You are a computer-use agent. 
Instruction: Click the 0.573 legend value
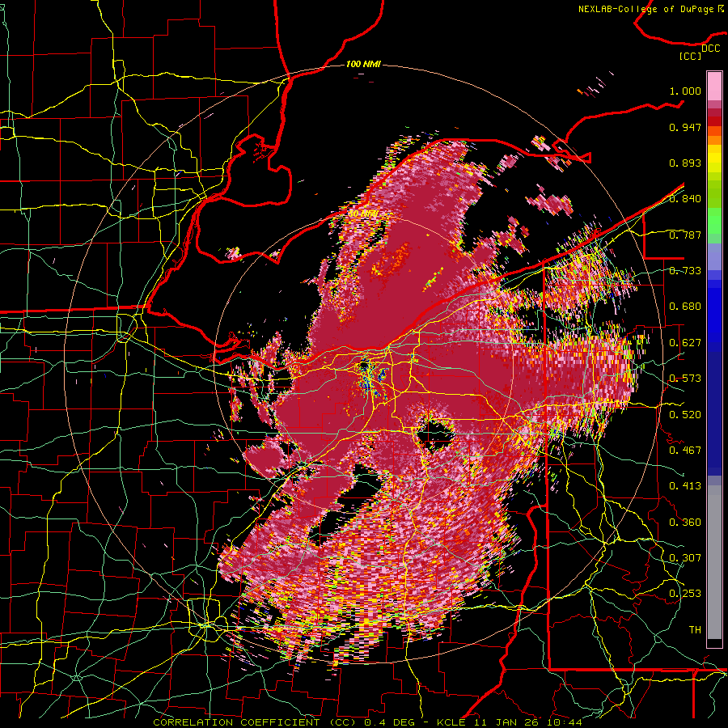point(685,379)
